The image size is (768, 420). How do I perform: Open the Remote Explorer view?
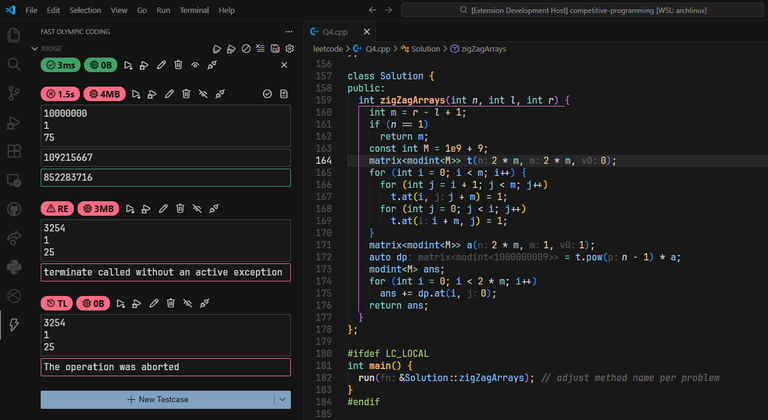[14, 180]
